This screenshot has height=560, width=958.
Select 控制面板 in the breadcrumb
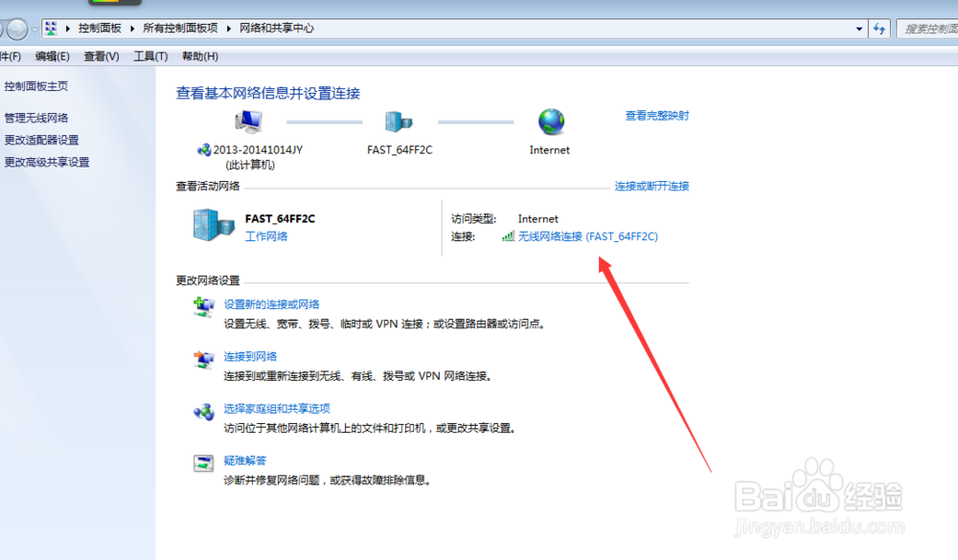click(x=100, y=28)
